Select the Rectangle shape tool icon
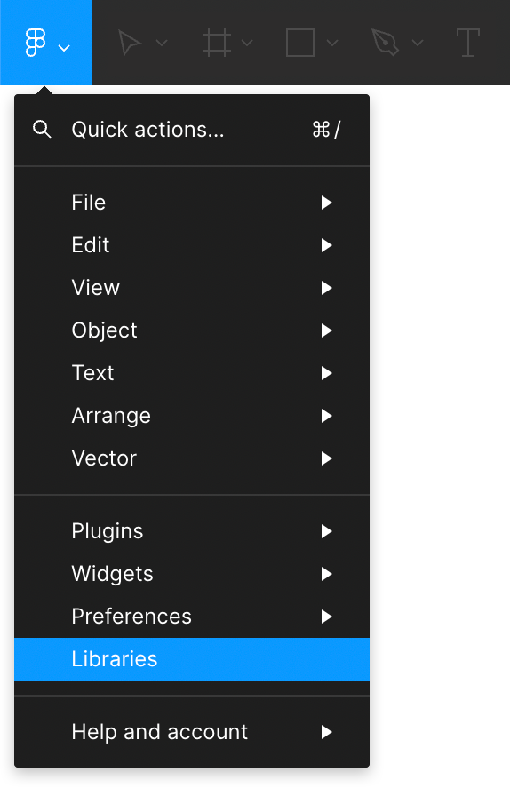Screen dimensions: 510x812 [300, 43]
